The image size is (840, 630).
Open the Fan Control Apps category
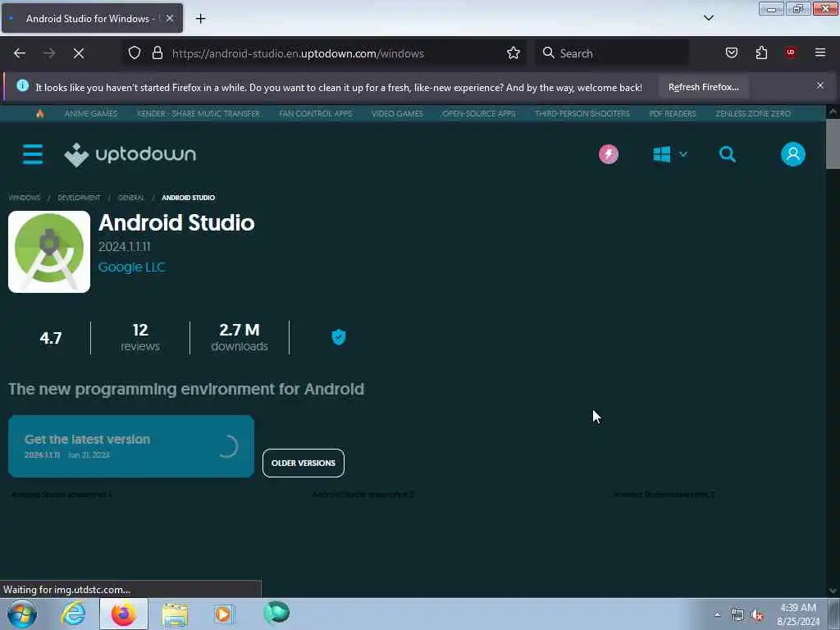click(x=316, y=113)
